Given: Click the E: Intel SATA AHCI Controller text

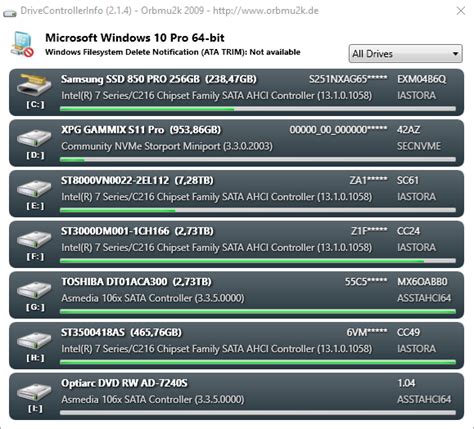Looking at the screenshot, I should coord(216,197).
